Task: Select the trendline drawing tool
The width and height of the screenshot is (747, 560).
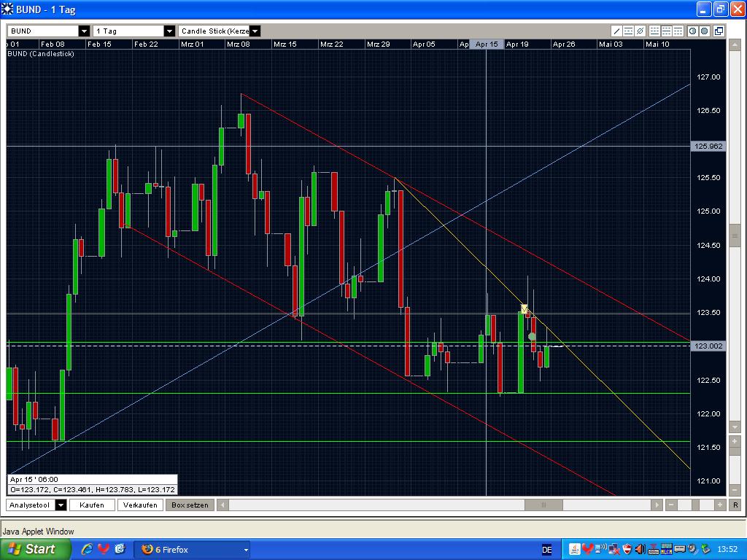Action: tap(616, 31)
